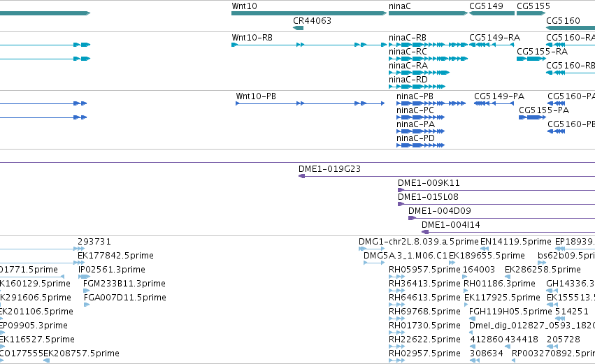Click the DME1-015L08 BAC label

(x=428, y=197)
